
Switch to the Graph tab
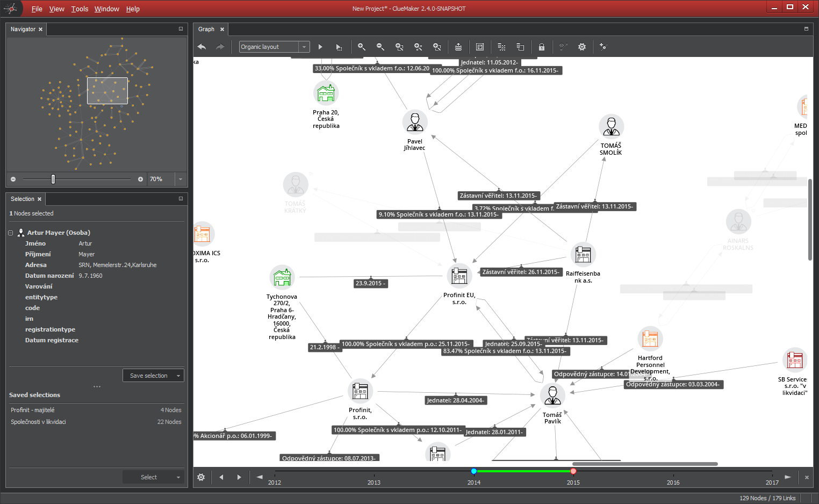207,29
